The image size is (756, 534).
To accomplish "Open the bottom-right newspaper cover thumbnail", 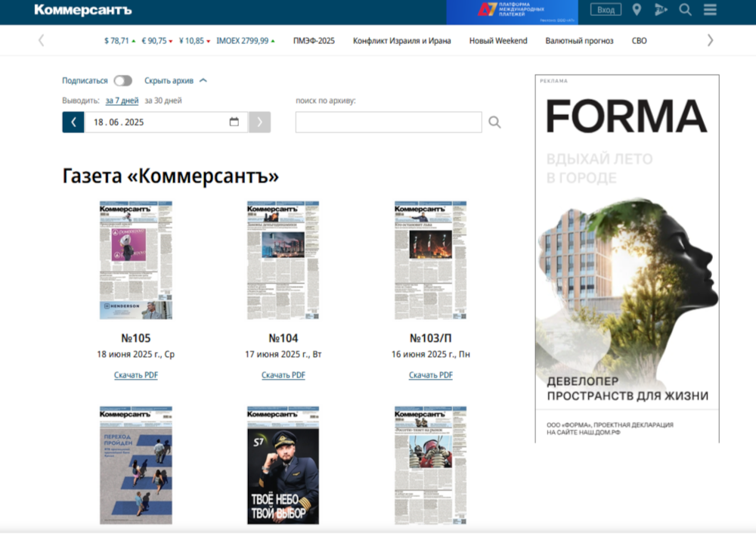I will (431, 465).
